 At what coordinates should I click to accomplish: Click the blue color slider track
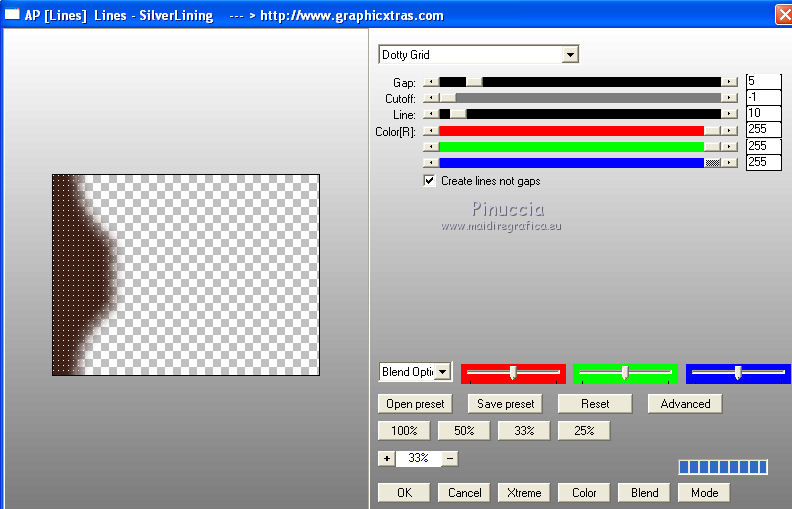(571, 163)
